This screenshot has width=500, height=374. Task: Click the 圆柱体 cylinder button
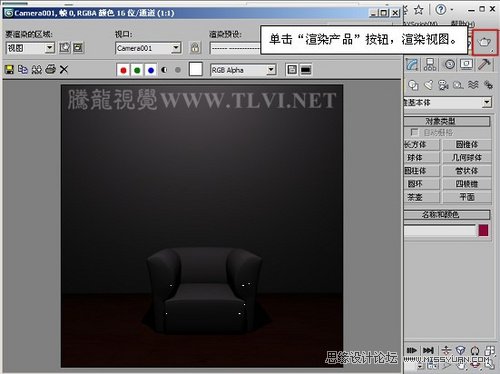pyautogui.click(x=422, y=171)
